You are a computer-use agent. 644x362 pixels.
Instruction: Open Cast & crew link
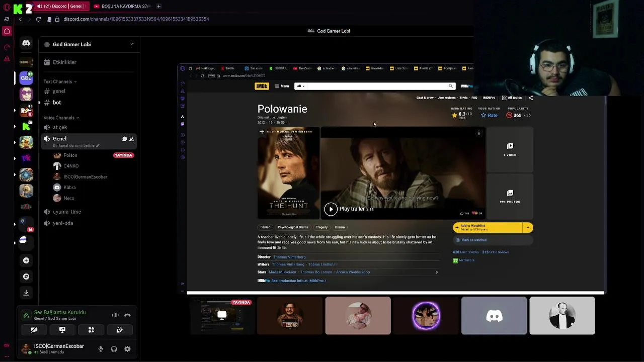click(425, 98)
